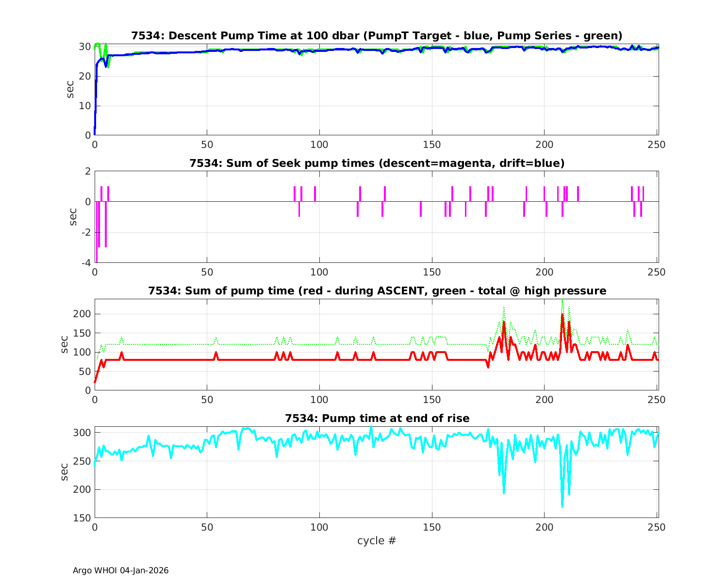Click the '2' y-axis tick on seek plot
728x582 pixels.
coord(88,171)
